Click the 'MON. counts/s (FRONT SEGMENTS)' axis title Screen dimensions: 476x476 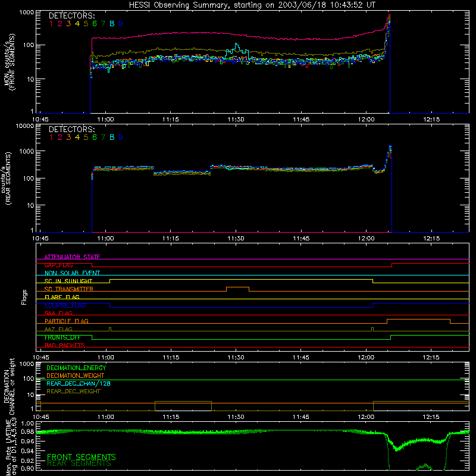(x=10, y=62)
